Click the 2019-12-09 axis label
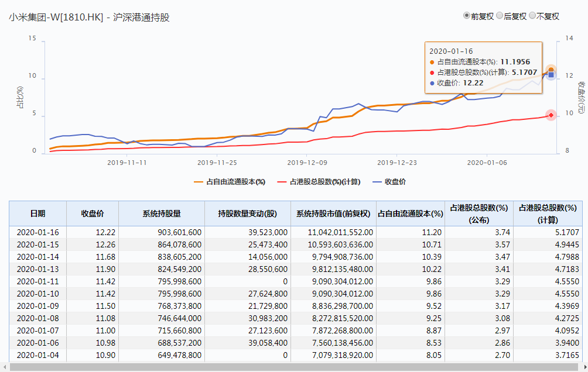 [x=307, y=163]
